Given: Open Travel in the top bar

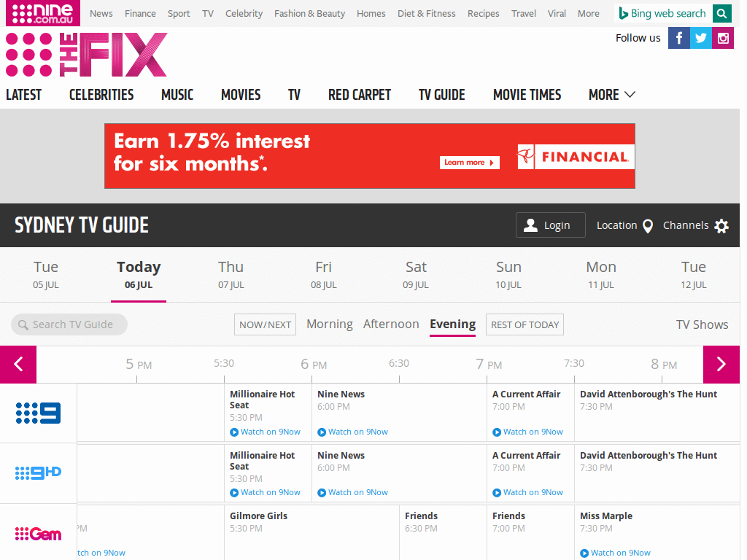Looking at the screenshot, I should 524,13.
